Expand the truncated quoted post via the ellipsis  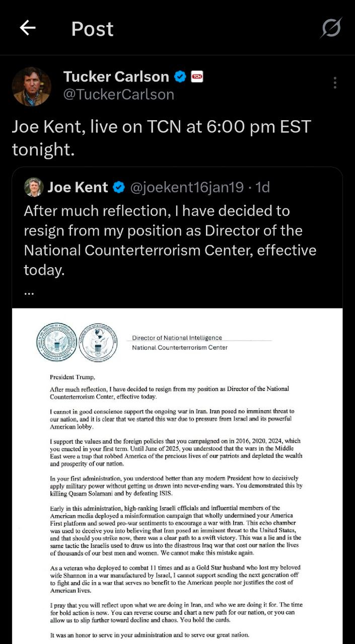[x=29, y=292]
